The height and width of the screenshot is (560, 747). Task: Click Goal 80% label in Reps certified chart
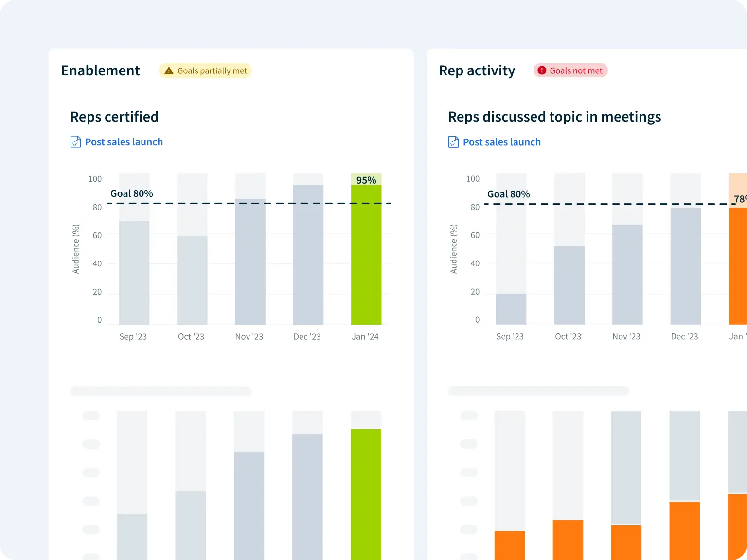coord(132,193)
